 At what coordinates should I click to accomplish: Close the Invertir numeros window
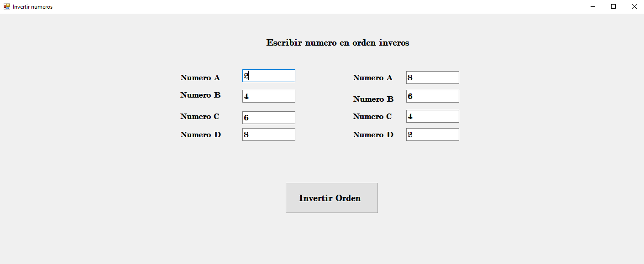point(634,6)
